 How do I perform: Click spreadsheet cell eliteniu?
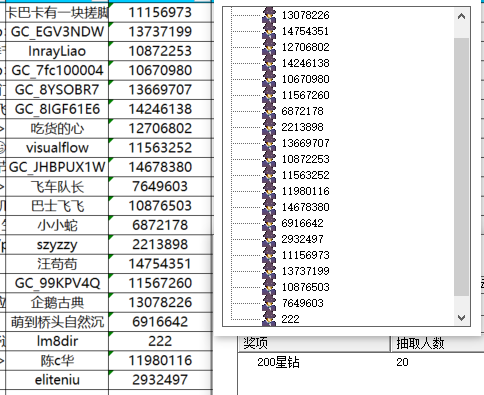tap(57, 380)
